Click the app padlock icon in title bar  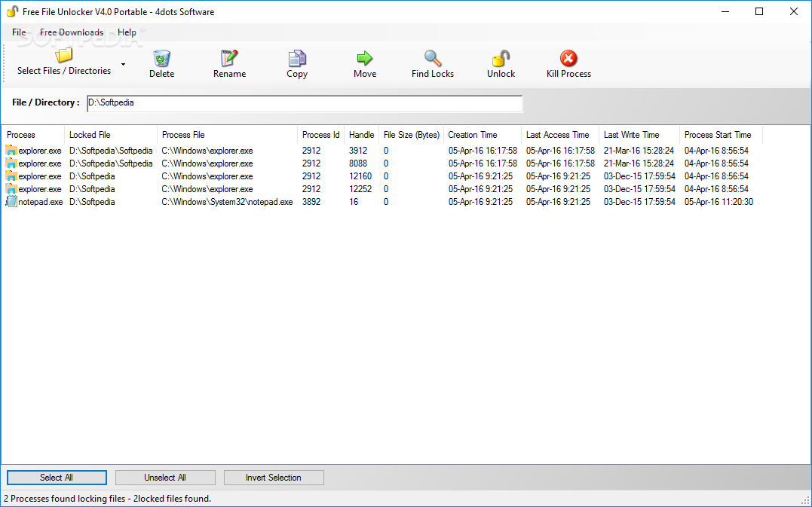[12, 11]
